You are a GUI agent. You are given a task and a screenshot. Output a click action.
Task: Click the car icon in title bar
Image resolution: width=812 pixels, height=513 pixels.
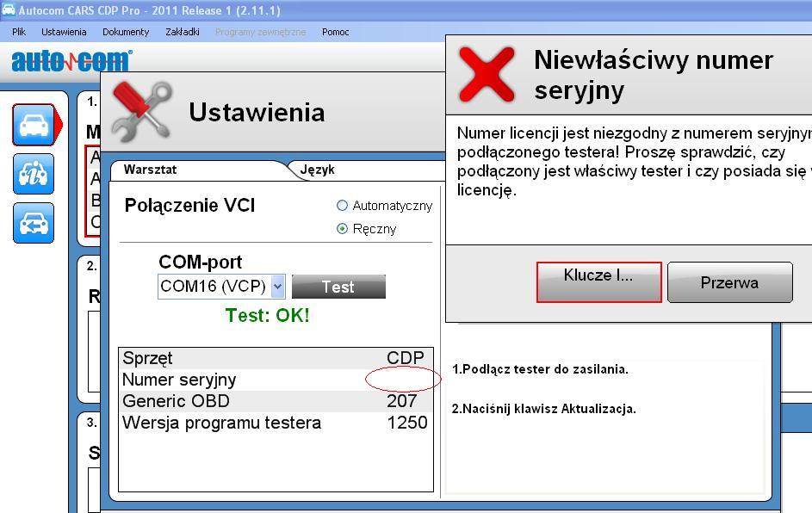tap(9, 10)
